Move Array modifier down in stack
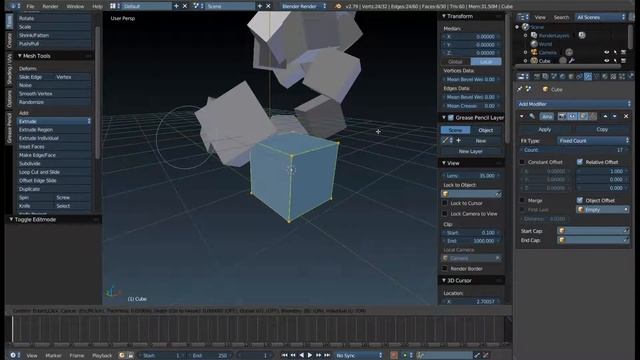 615,116
